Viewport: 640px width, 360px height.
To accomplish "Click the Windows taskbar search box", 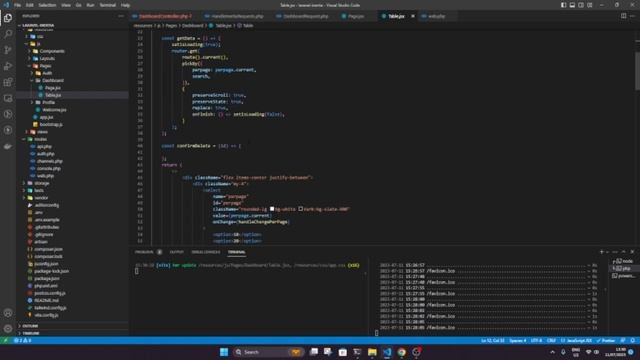I will pos(269,352).
